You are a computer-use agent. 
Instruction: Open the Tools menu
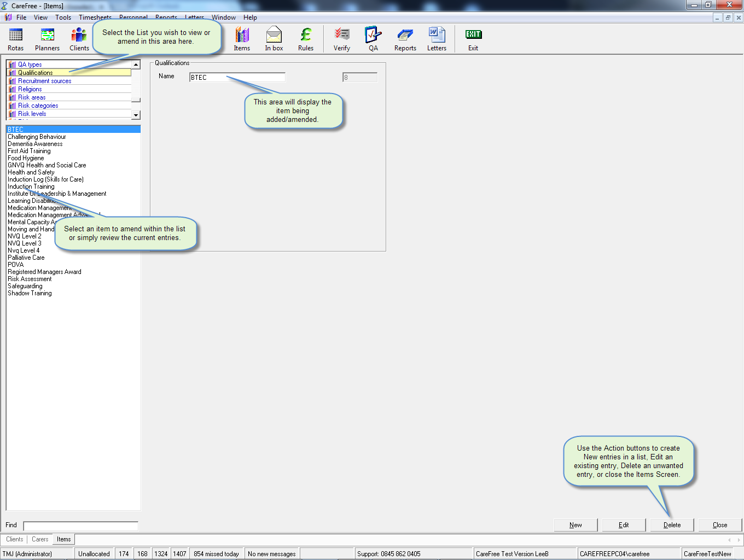click(x=63, y=17)
